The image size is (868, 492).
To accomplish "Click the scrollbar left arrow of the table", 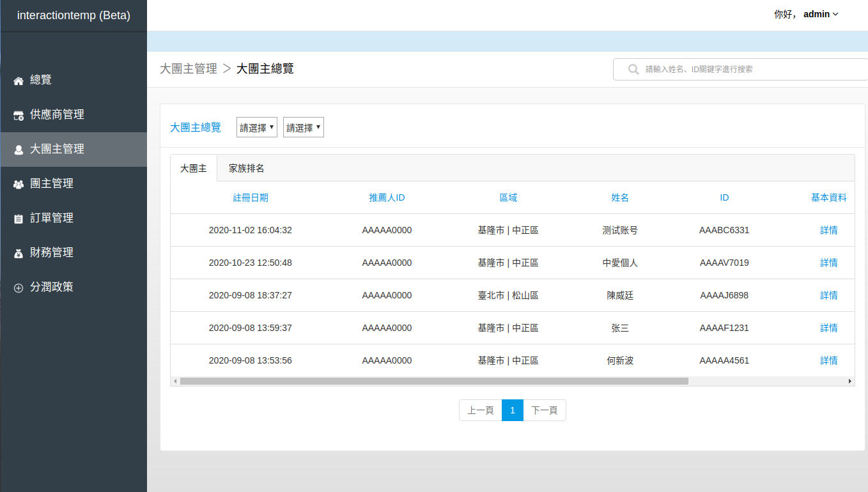I will pos(174,381).
